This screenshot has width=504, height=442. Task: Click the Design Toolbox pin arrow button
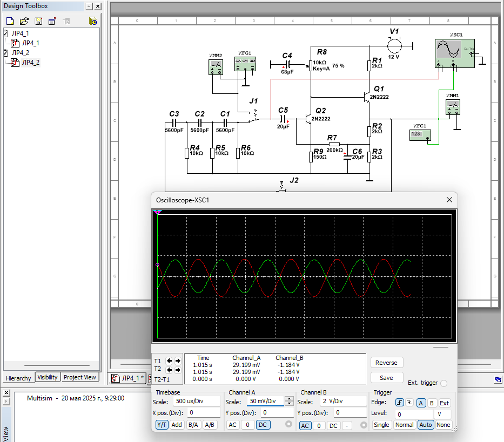tap(89, 6)
